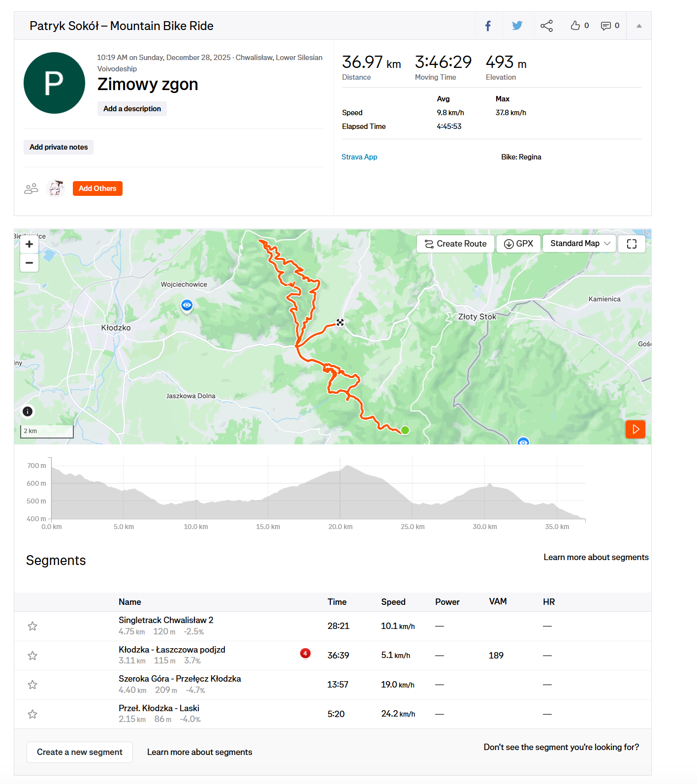697x784 pixels.
Task: Open the share options icon
Action: pos(546,26)
